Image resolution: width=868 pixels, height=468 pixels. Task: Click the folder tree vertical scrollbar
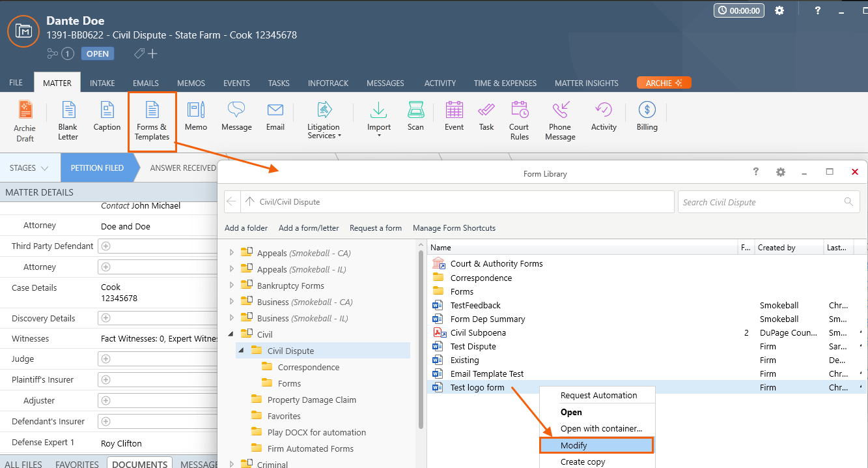tap(421, 339)
